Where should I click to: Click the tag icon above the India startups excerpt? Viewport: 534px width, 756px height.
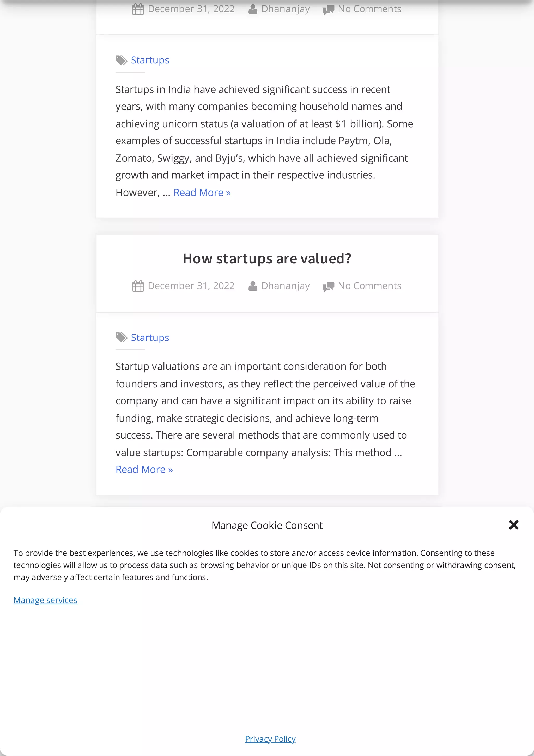[x=122, y=60]
